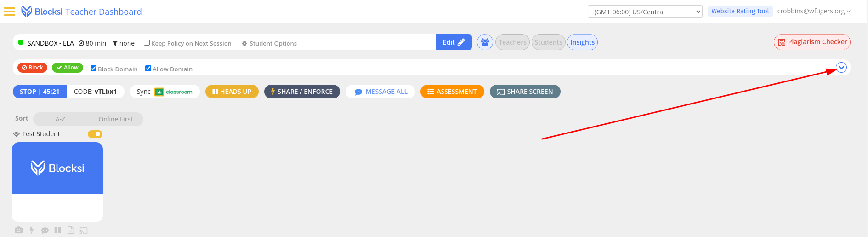868x237 pixels.
Task: Click MESSAGE ALL button
Action: (x=380, y=92)
